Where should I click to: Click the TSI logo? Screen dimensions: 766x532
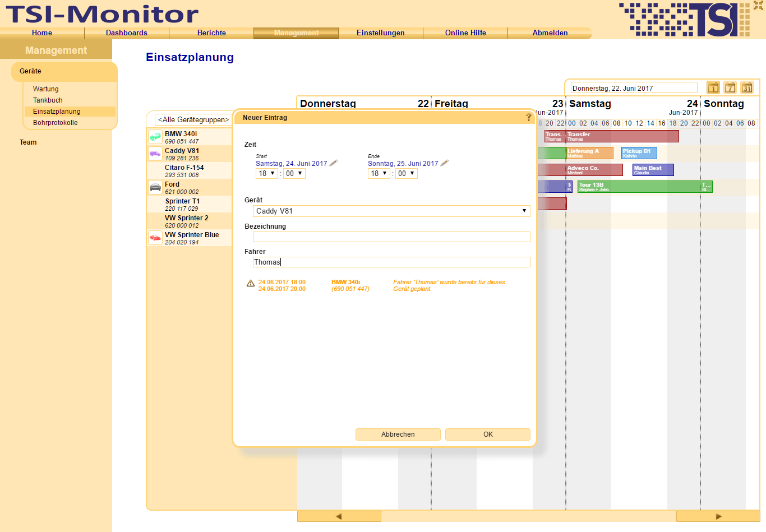(684, 20)
